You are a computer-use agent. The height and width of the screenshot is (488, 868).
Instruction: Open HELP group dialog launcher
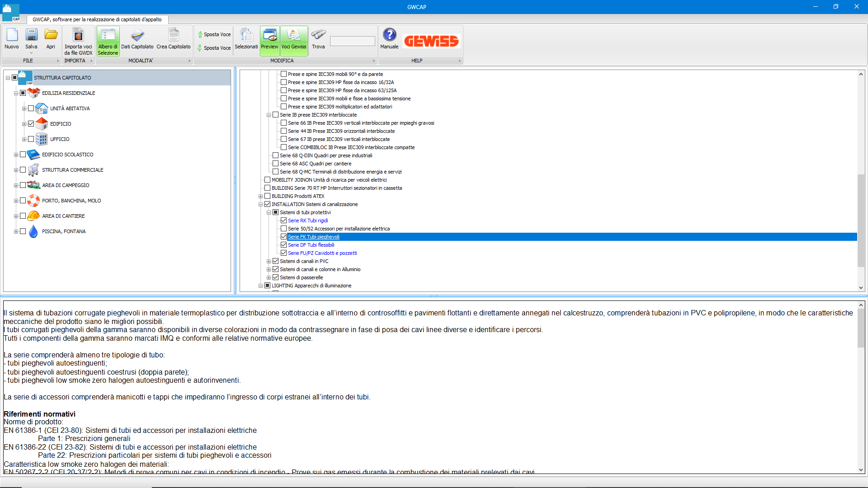[460, 61]
